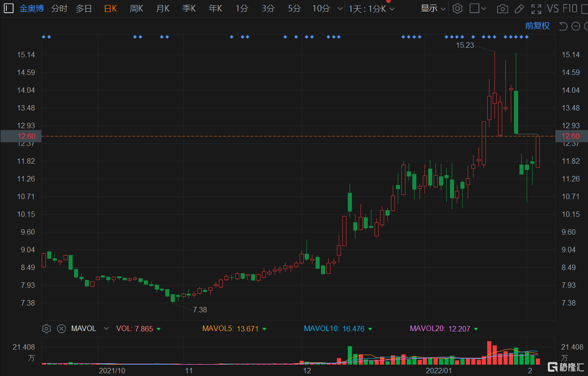
Task: Switch to 年K yearly tab
Action: pos(216,8)
